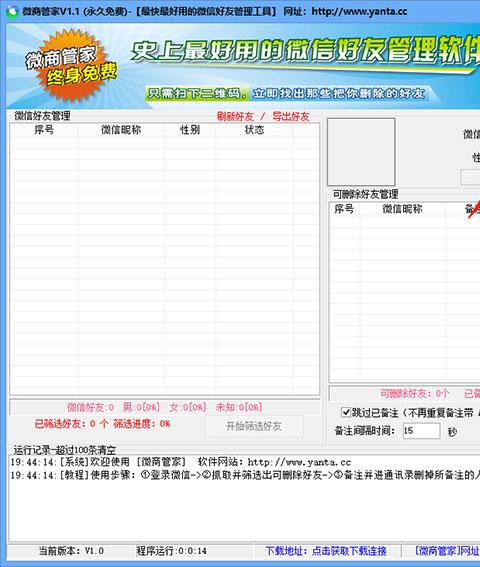The width and height of the screenshot is (480, 567).
Task: Click 微信昵称 header in 可删除好友管理 list
Action: (402, 209)
